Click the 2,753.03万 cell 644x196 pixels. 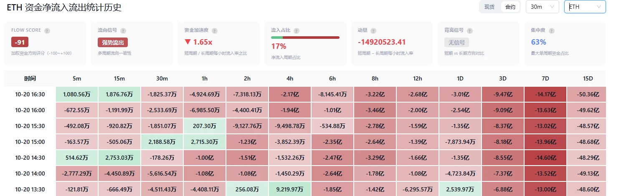119,158
